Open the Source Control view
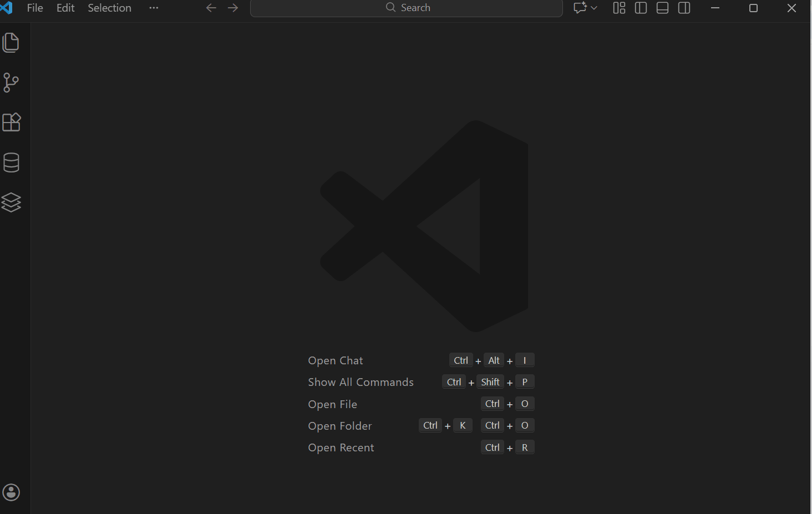Viewport: 812px width, 514px height. pos(11,83)
